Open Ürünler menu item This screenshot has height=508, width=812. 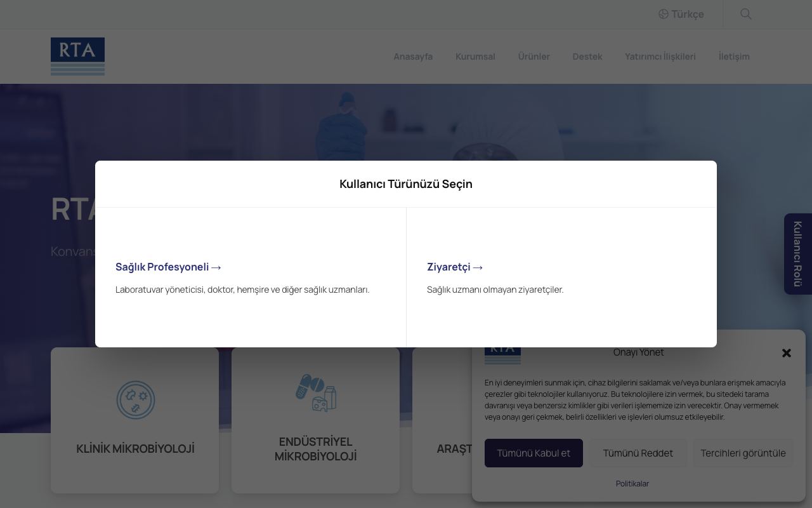click(534, 57)
